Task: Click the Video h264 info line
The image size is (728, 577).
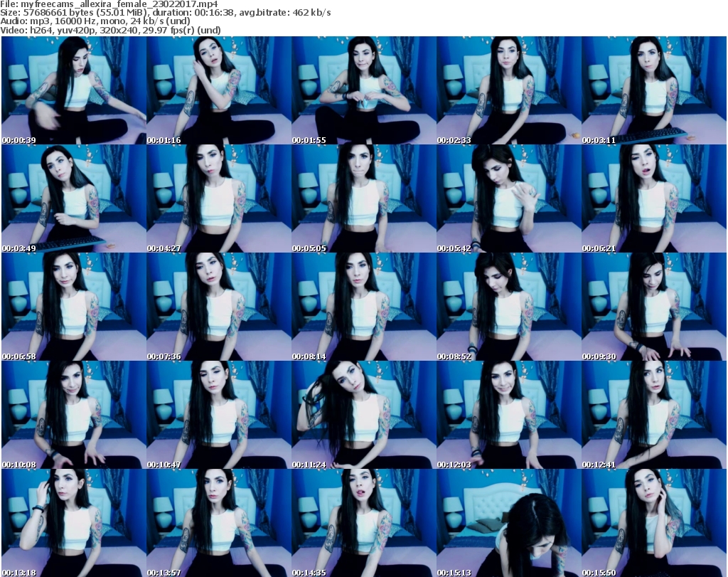Action: [x=110, y=30]
